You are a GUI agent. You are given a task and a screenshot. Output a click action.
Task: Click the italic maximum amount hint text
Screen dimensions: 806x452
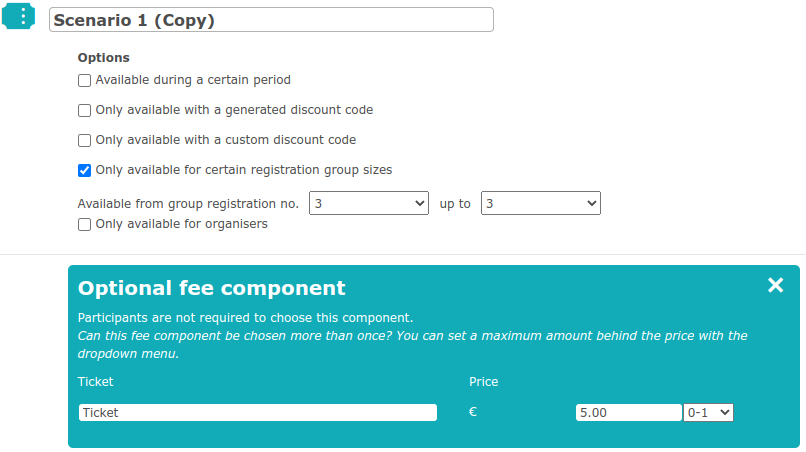[x=412, y=345]
